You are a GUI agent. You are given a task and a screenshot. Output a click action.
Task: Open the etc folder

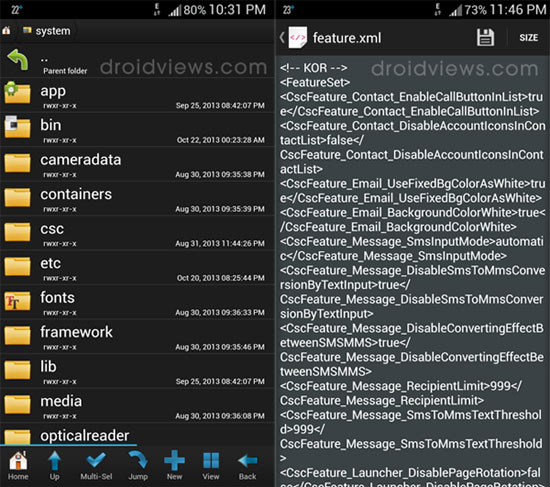137,267
